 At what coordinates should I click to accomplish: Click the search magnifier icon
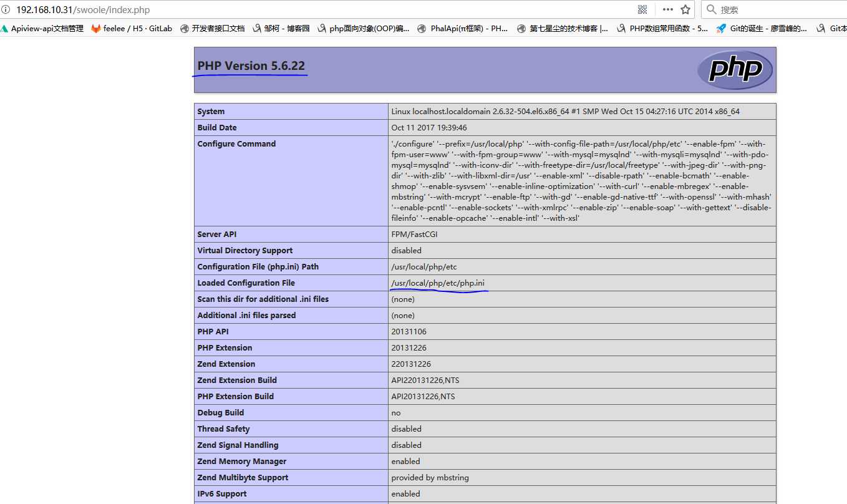[712, 9]
